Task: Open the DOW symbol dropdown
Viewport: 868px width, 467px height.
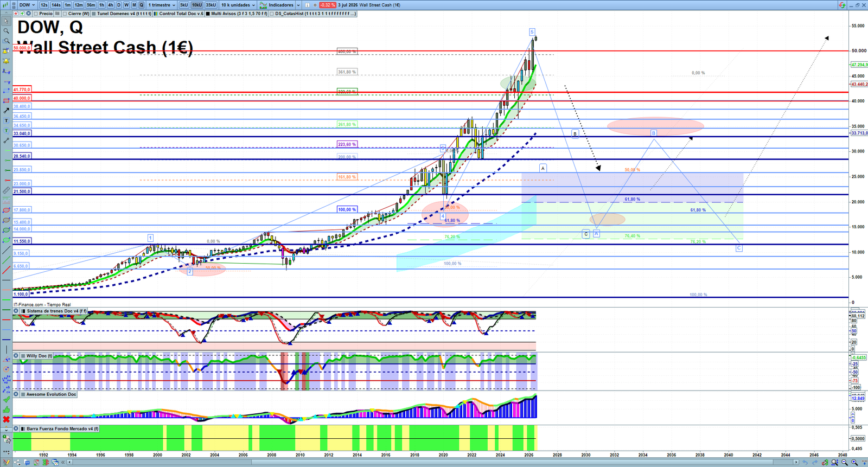Action: click(x=27, y=5)
